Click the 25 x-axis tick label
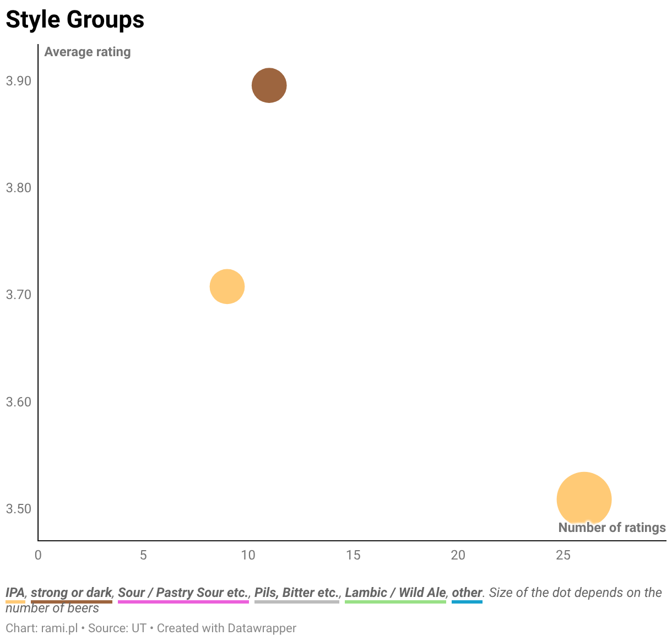The height and width of the screenshot is (641, 672). (563, 555)
